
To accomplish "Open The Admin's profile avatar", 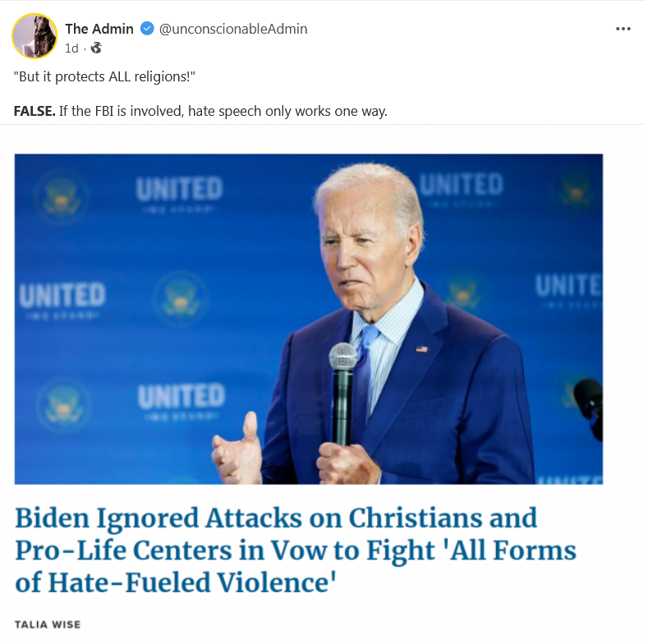I will click(x=34, y=36).
